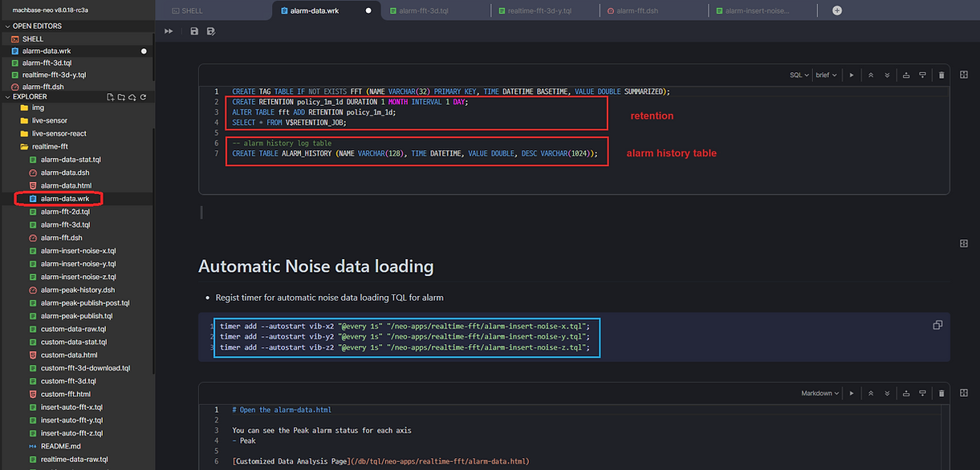980x470 pixels.
Task: Add a new tab with plus button
Action: (837, 10)
